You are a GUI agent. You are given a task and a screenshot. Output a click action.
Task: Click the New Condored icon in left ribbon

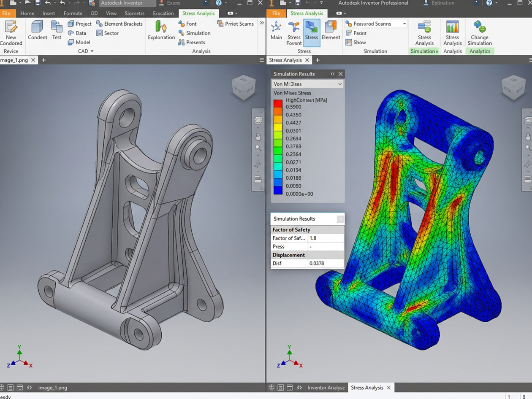[x=11, y=26]
